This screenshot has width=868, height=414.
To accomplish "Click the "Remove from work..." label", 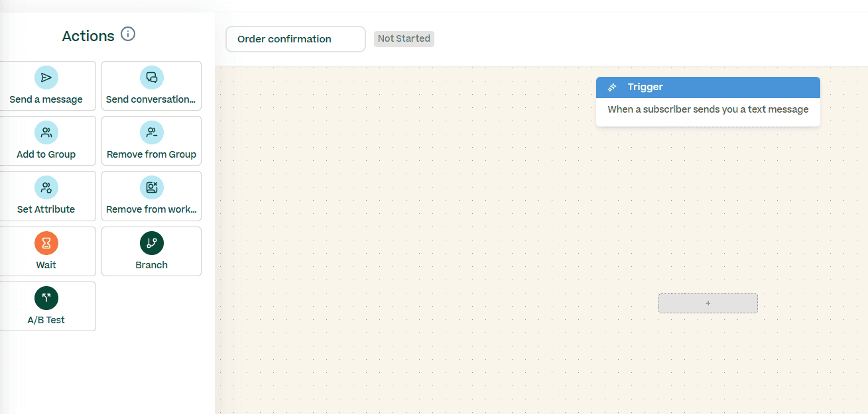I will [x=152, y=209].
